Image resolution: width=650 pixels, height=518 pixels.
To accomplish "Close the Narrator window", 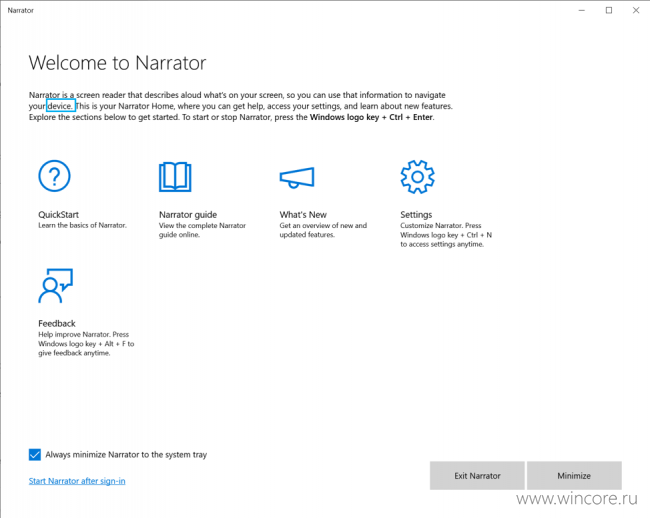I will click(636, 10).
